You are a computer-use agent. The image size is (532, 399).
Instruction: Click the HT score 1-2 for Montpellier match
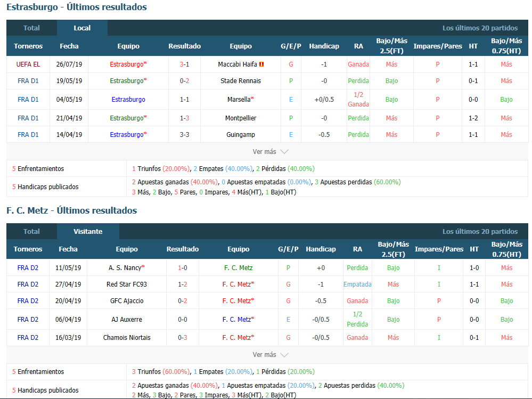473,118
